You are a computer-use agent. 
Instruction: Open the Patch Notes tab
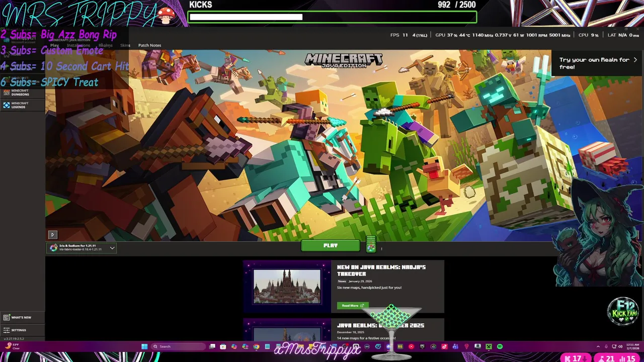149,45
